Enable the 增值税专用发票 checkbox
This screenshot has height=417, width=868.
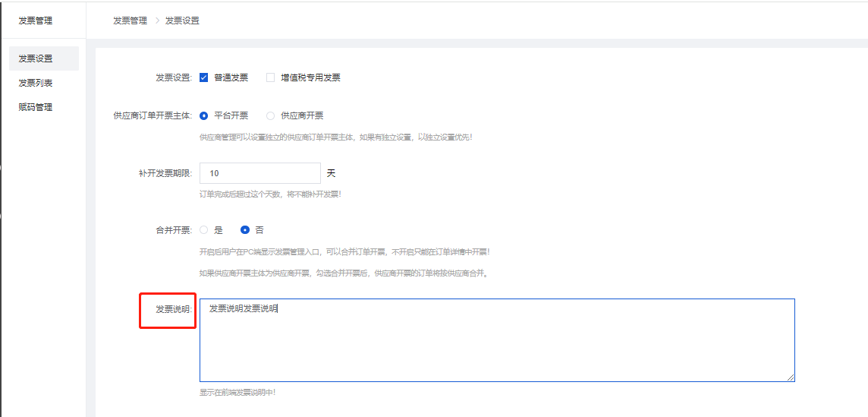(270, 77)
